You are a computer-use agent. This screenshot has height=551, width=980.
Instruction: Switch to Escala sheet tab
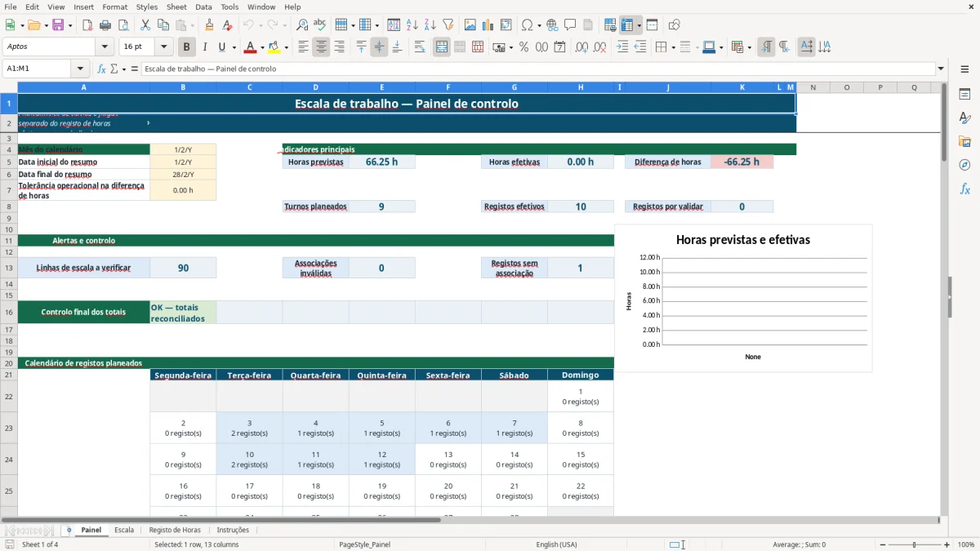124,531
